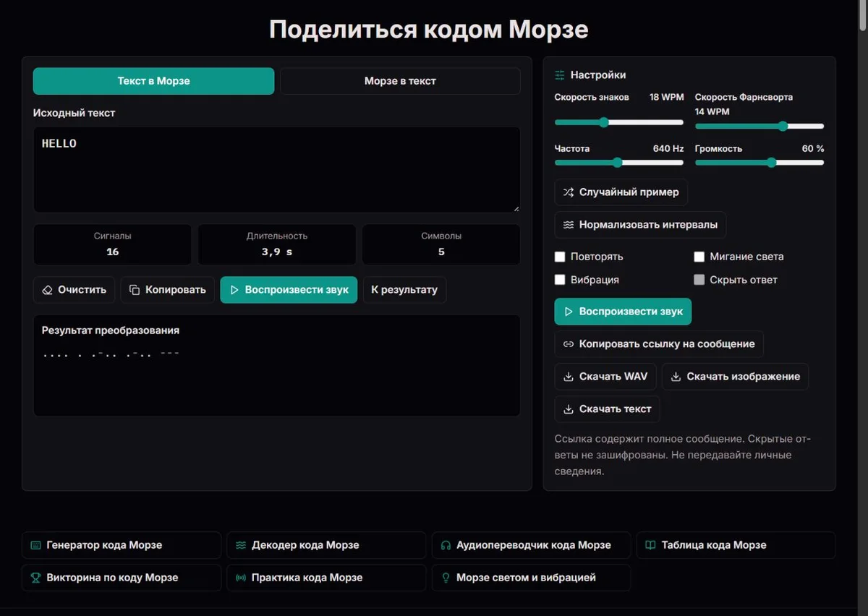
Task: Click the 18 WPM speed value
Action: 666,97
